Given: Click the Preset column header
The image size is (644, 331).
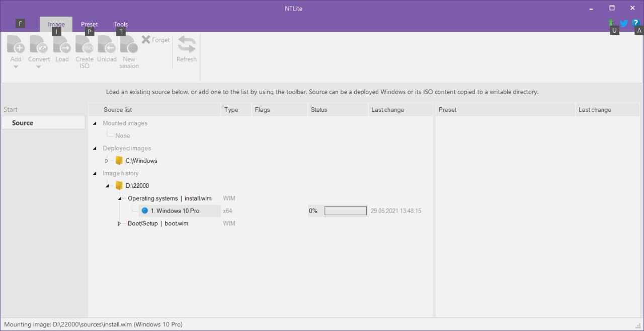Looking at the screenshot, I should [505, 110].
